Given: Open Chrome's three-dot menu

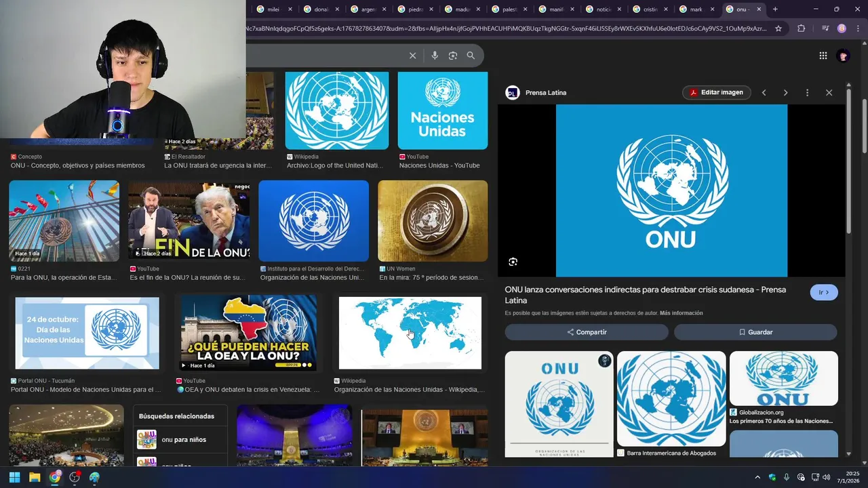Looking at the screenshot, I should pyautogui.click(x=857, y=28).
